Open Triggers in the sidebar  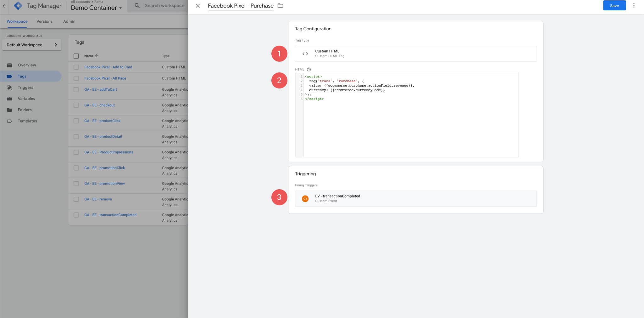pyautogui.click(x=25, y=88)
